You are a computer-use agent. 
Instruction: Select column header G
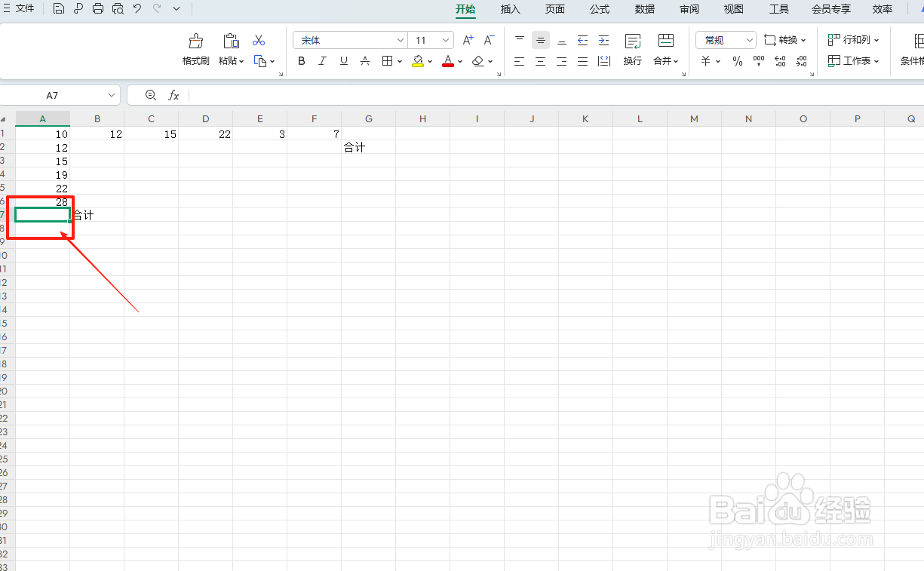[x=368, y=118]
